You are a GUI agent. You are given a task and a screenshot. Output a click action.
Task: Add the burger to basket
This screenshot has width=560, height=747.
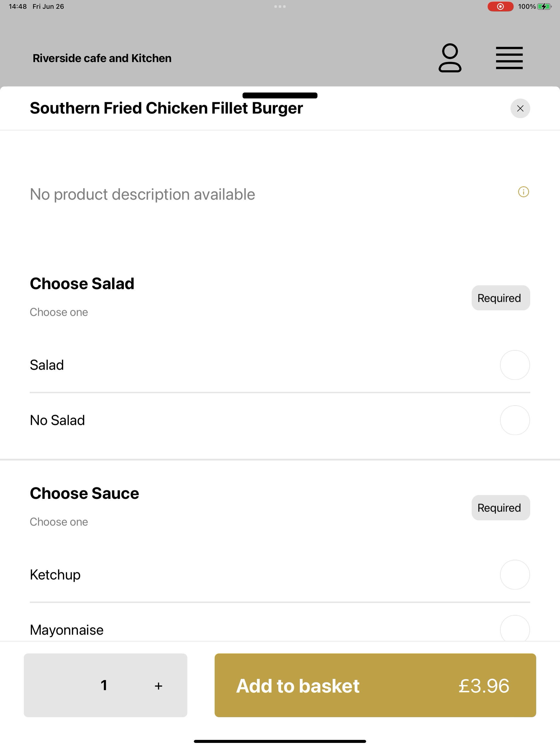(x=375, y=685)
